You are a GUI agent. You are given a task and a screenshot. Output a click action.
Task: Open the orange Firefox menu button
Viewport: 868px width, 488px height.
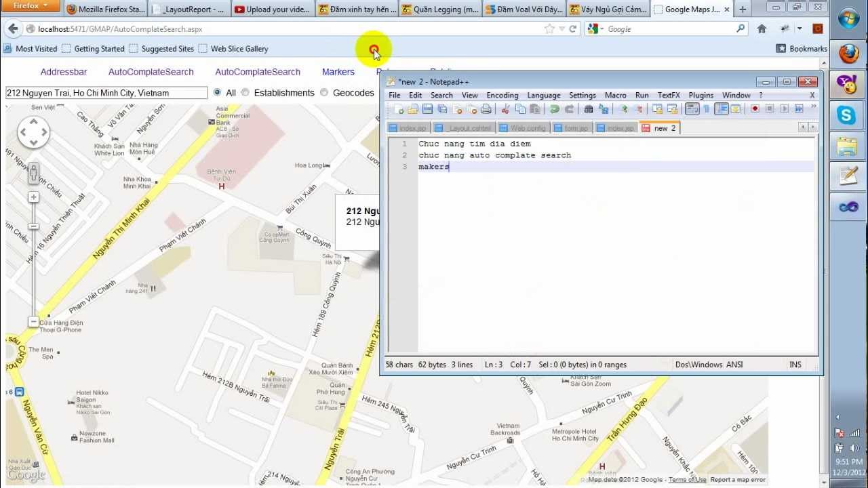pyautogui.click(x=30, y=6)
